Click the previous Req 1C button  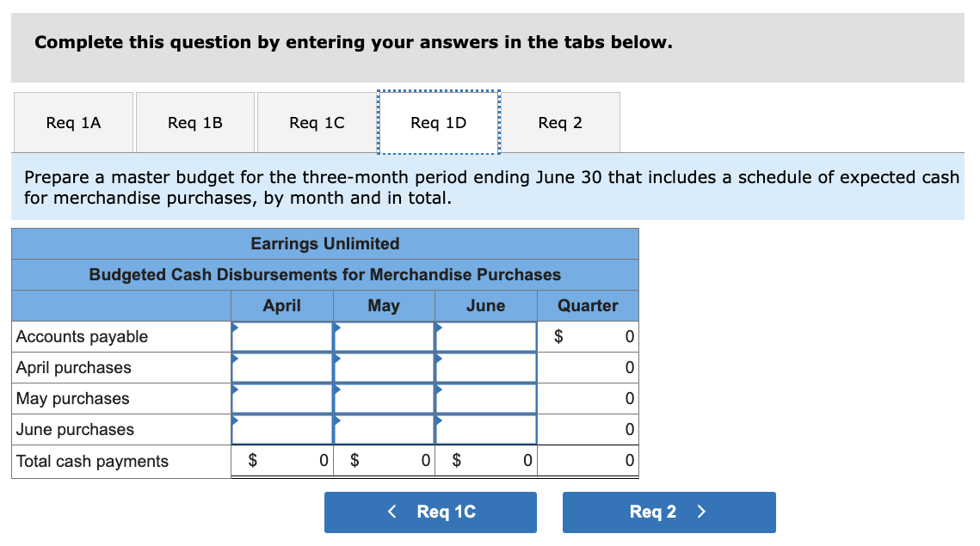click(430, 512)
